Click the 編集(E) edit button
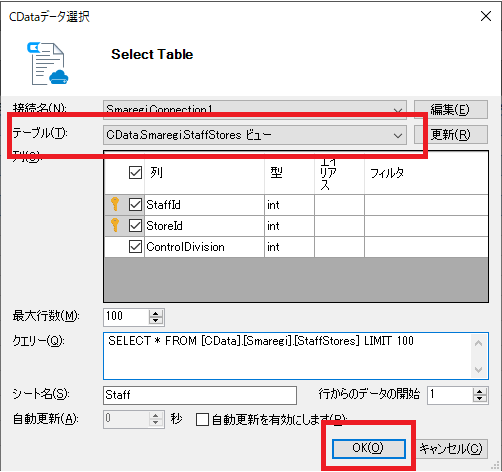The width and height of the screenshot is (502, 472). click(x=451, y=109)
